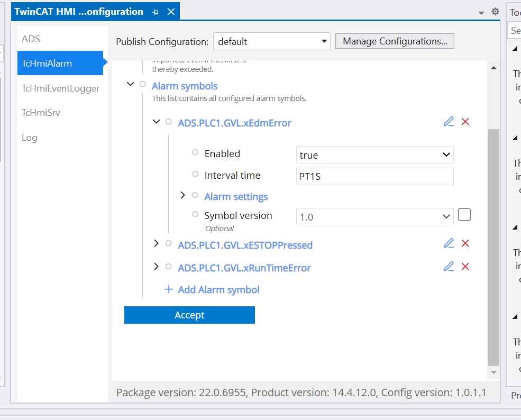Edit the xEdmError alarm symbol

[449, 122]
